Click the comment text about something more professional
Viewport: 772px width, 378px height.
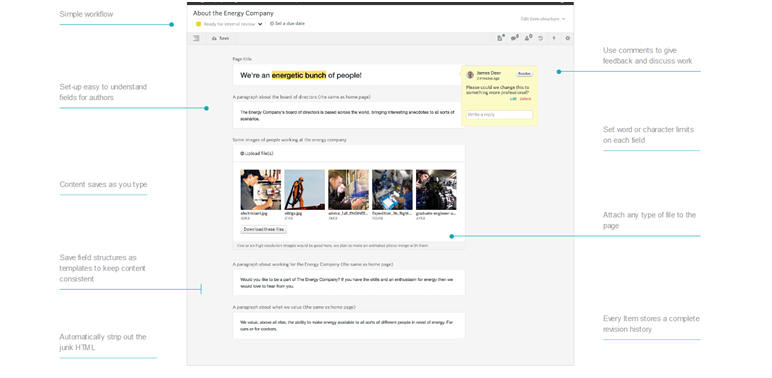pyautogui.click(x=497, y=90)
